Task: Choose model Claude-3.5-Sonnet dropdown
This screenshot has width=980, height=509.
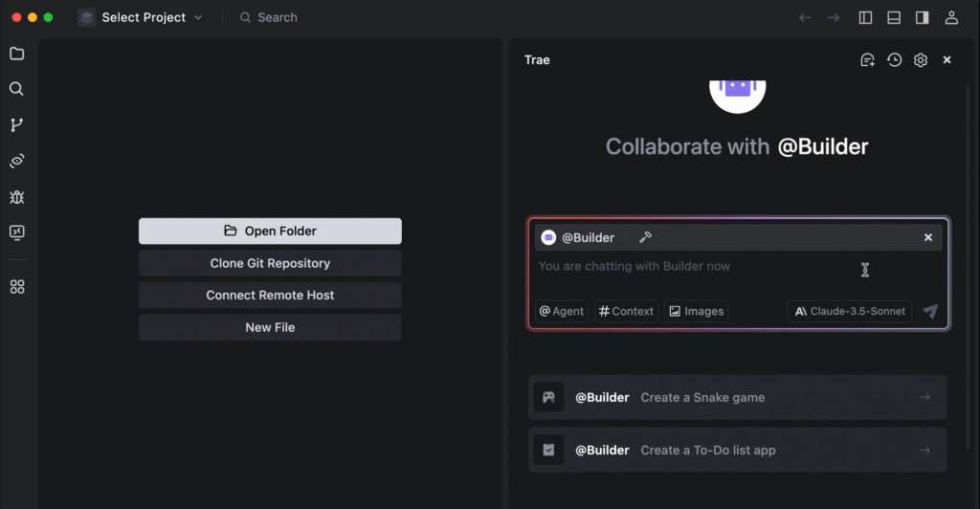Action: tap(850, 311)
